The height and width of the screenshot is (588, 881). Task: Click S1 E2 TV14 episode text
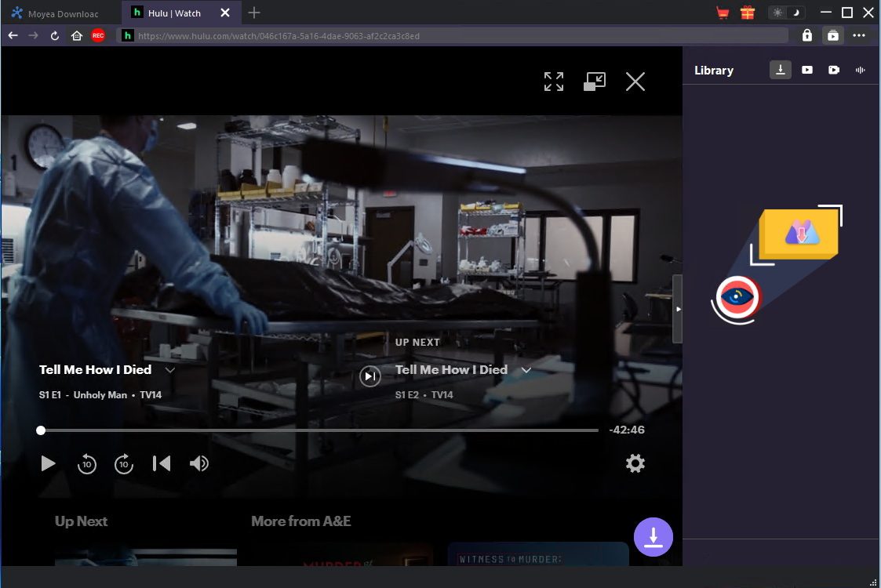coord(424,395)
